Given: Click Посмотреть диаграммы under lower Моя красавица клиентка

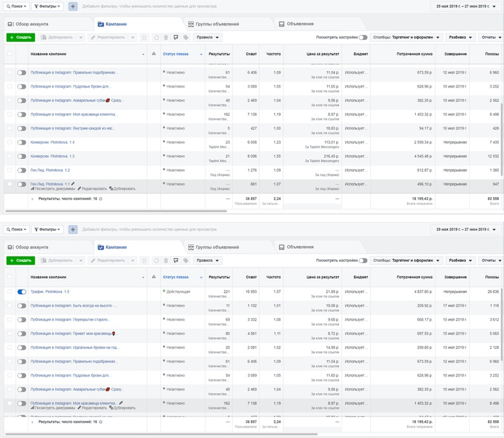Looking at the screenshot, I should (x=53, y=408).
